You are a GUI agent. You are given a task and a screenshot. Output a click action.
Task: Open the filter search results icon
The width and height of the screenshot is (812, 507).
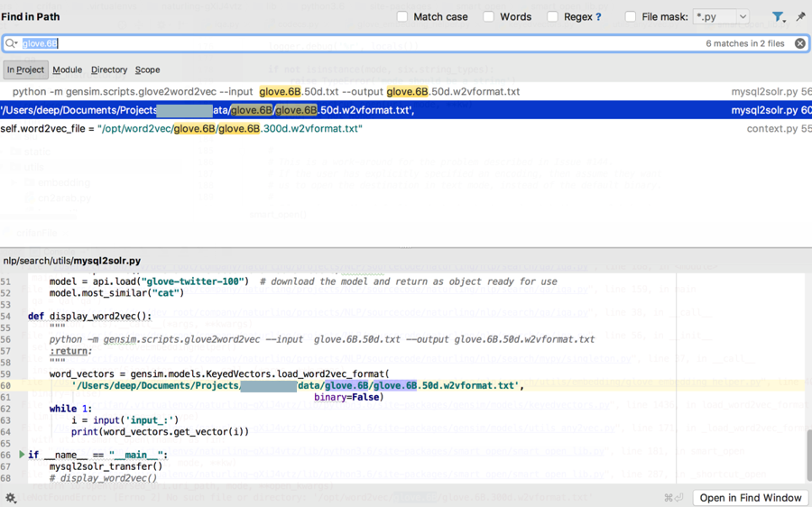(x=778, y=16)
